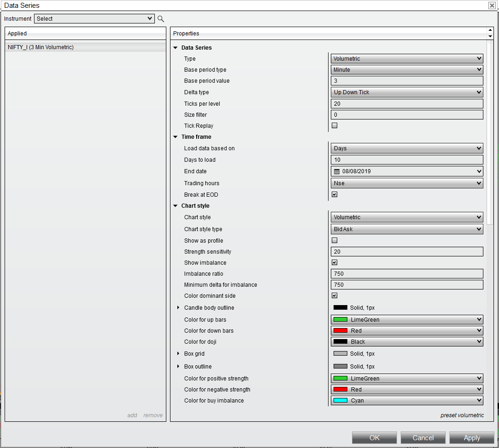Open the Base period type dropdown
This screenshot has width=499, height=448.
coord(407,70)
